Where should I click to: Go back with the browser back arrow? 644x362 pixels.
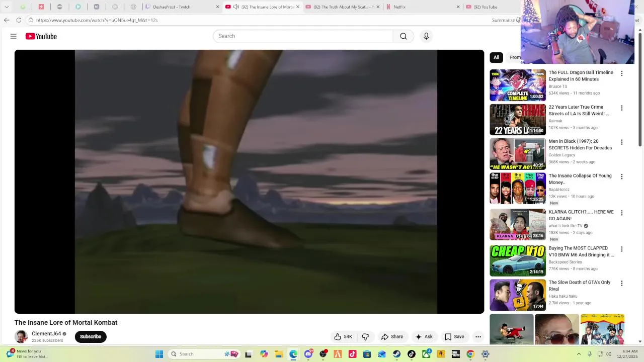tap(7, 20)
